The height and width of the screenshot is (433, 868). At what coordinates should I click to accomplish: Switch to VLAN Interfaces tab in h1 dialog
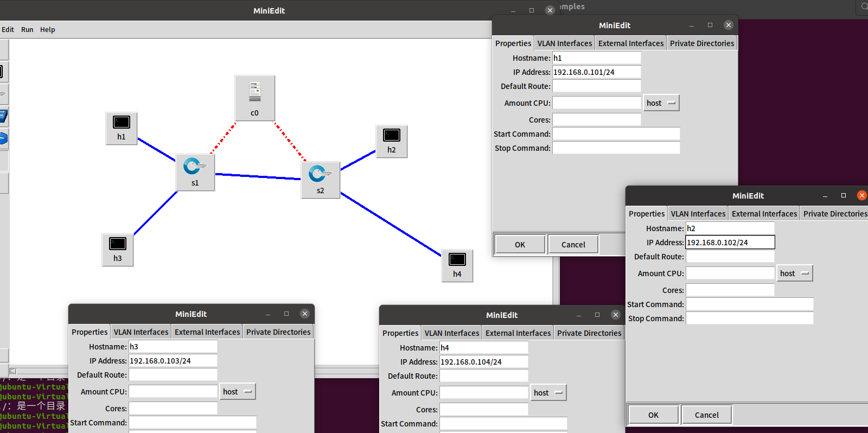[x=565, y=43]
